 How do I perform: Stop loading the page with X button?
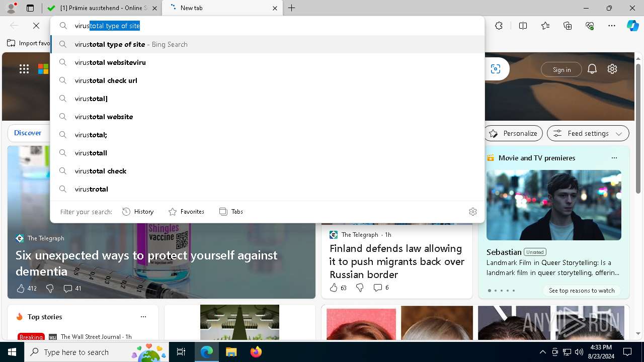pos(36,26)
